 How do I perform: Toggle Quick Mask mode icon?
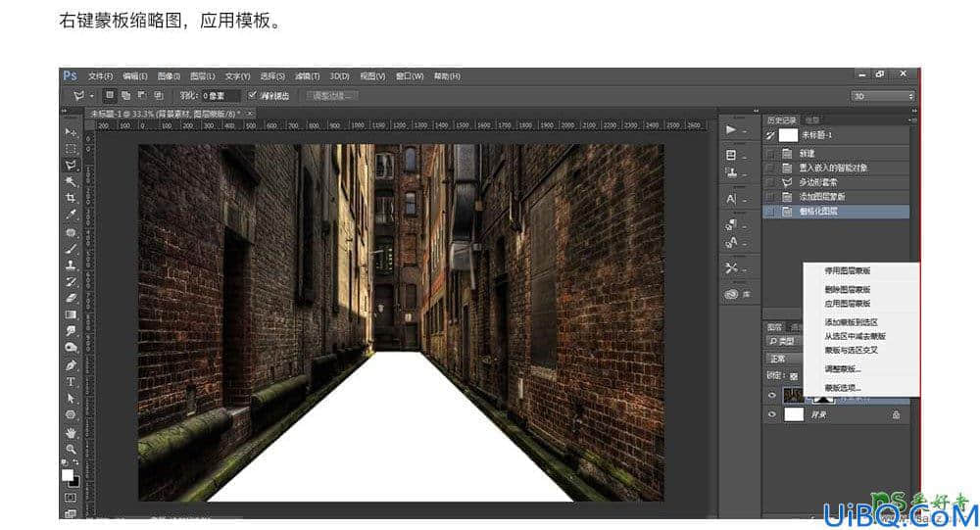[71, 498]
